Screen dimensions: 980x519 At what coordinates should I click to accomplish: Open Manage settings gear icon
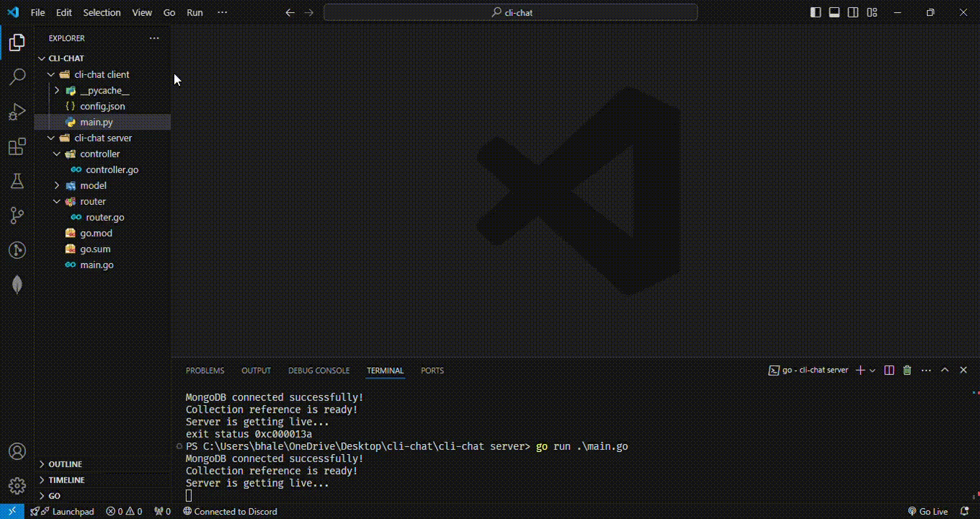tap(17, 485)
